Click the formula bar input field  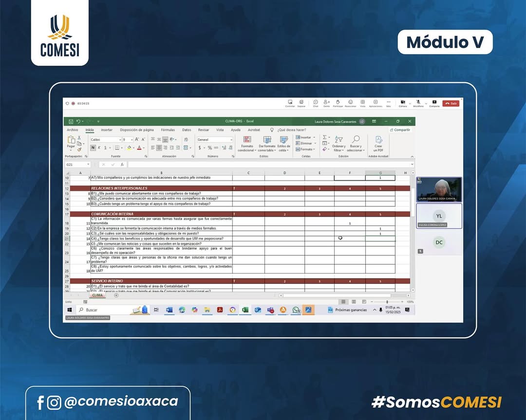(268, 164)
